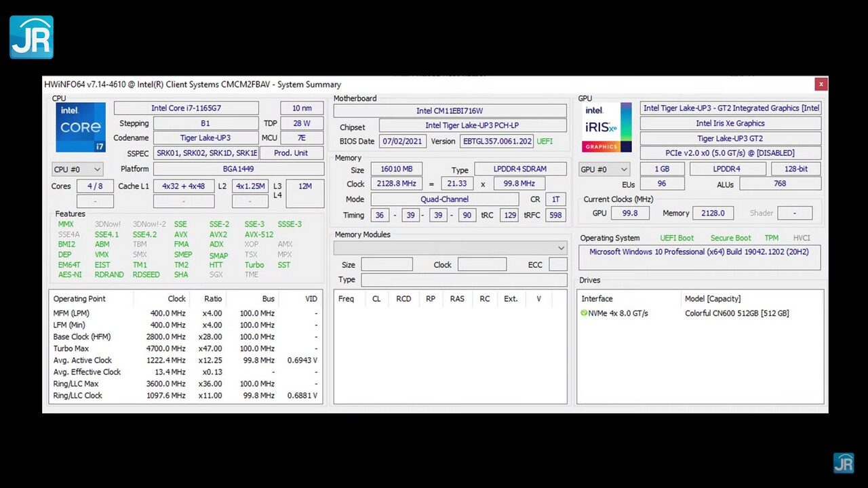This screenshot has height=488, width=868.
Task: Click the Intel Core i7-1165G7 name field
Action: click(186, 108)
